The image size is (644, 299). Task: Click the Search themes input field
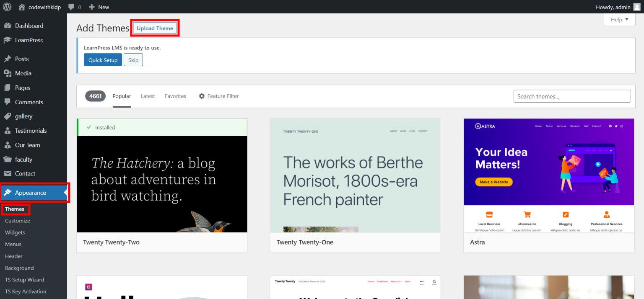[x=572, y=96]
